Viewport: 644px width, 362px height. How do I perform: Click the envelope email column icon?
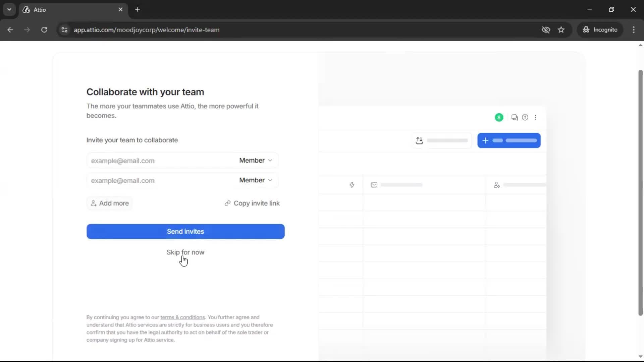click(374, 185)
